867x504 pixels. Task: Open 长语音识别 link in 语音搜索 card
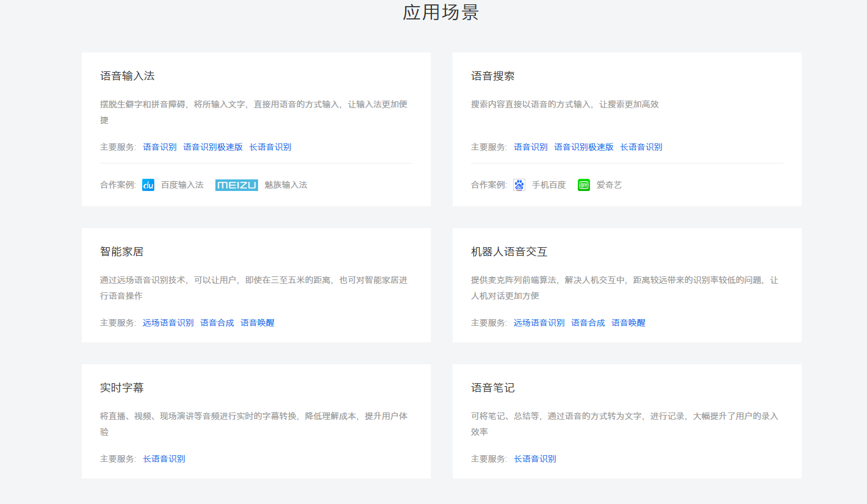click(x=641, y=147)
